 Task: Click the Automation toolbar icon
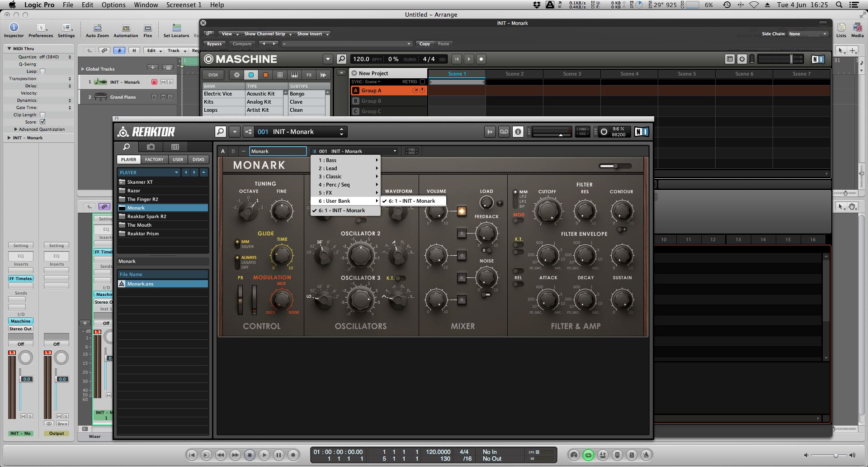click(126, 31)
